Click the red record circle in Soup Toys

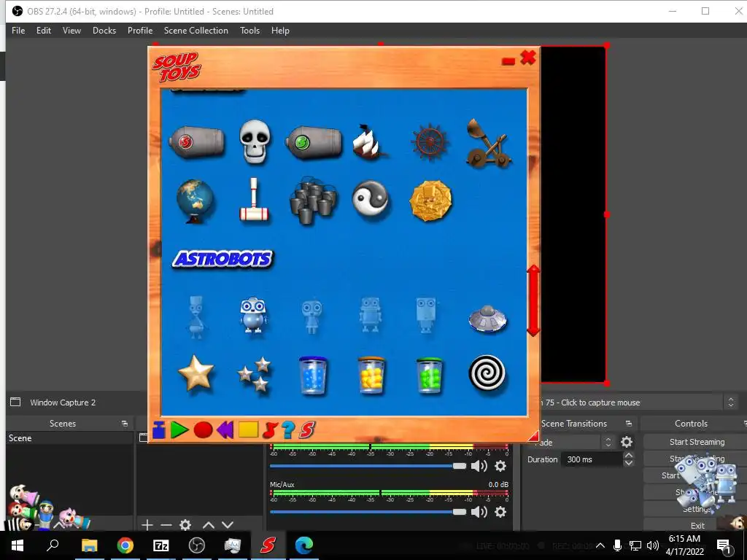[x=203, y=429]
